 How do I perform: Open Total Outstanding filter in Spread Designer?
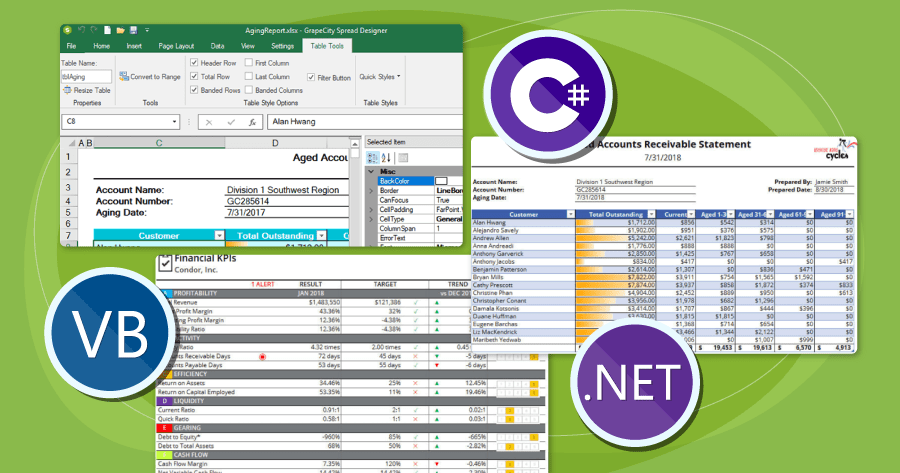tap(321, 236)
